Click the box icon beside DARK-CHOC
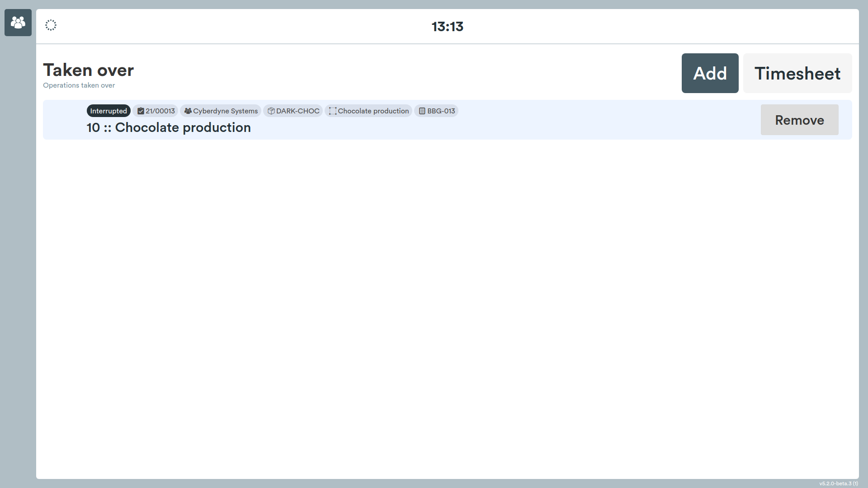Image resolution: width=868 pixels, height=488 pixels. pyautogui.click(x=271, y=111)
